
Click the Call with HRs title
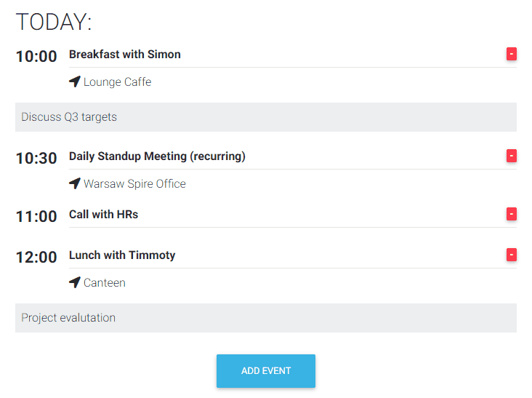tap(103, 215)
